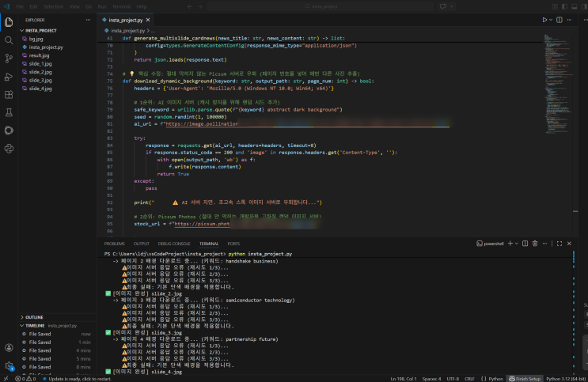The image size is (588, 382).
Task: Collapse the INSTA_PROJECT folder
Action: (41, 30)
